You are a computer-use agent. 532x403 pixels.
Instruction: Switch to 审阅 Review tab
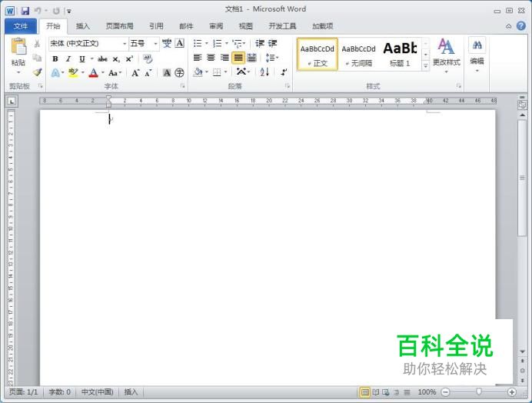pos(216,26)
